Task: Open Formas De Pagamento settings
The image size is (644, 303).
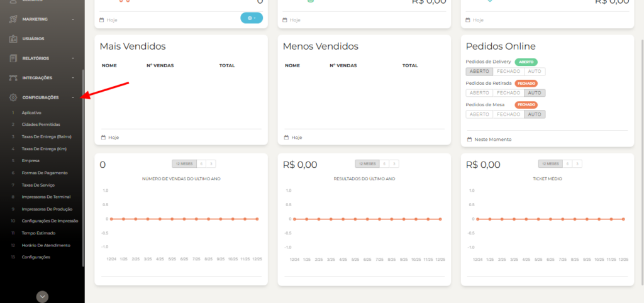Action: (44, 173)
